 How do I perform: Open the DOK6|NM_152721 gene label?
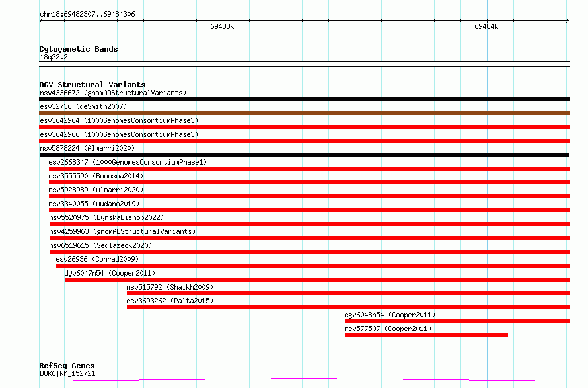pos(67,374)
